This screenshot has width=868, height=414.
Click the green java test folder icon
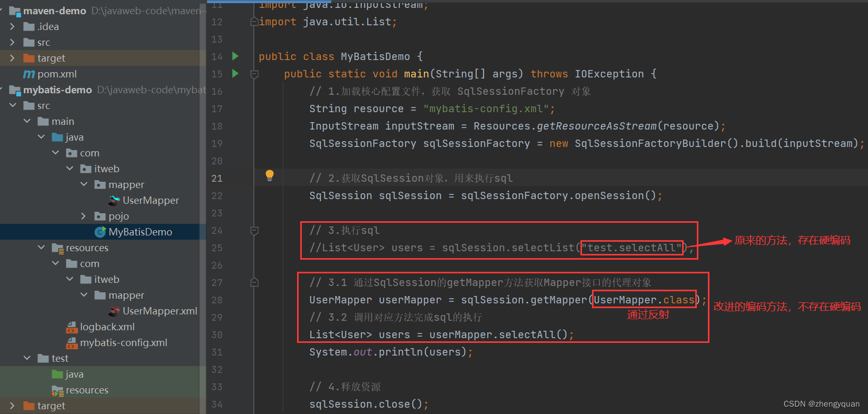(x=57, y=374)
